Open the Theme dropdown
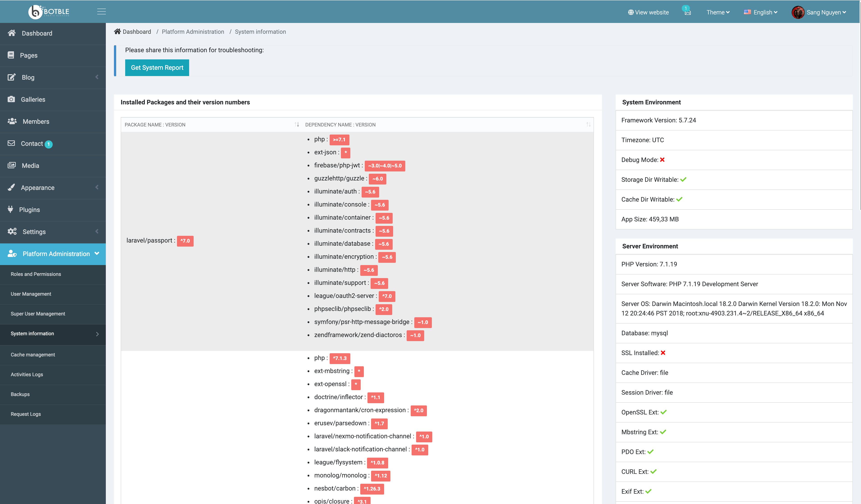This screenshot has height=504, width=861. 718,12
